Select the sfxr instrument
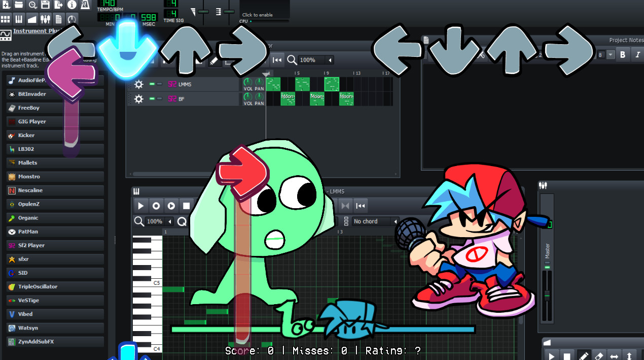The width and height of the screenshot is (644, 360). tap(55, 259)
